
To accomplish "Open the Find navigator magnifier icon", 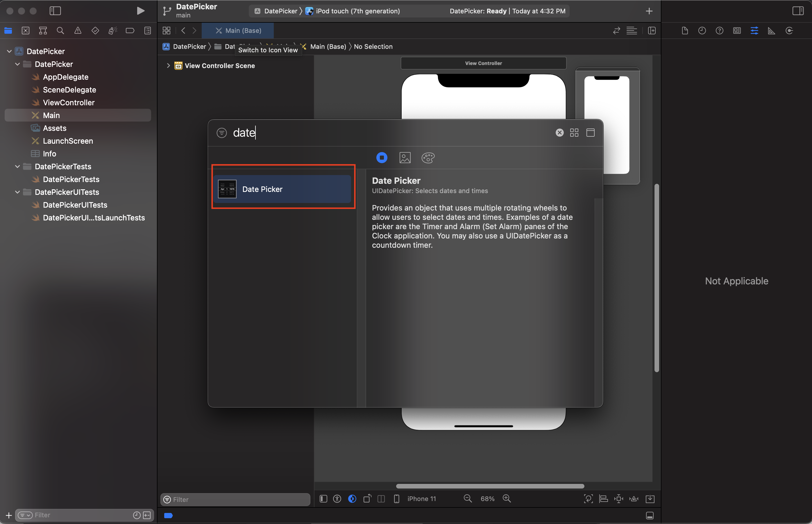I will coord(60,31).
